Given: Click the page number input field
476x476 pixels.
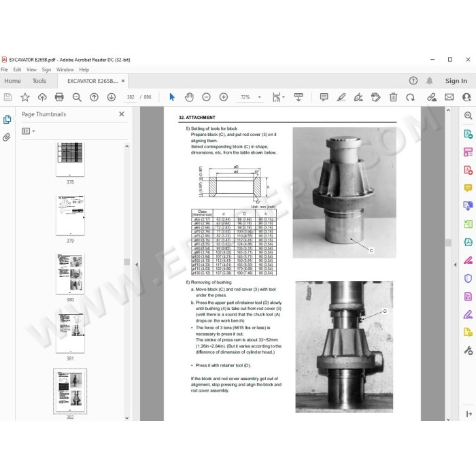Looking at the screenshot, I should [131, 97].
